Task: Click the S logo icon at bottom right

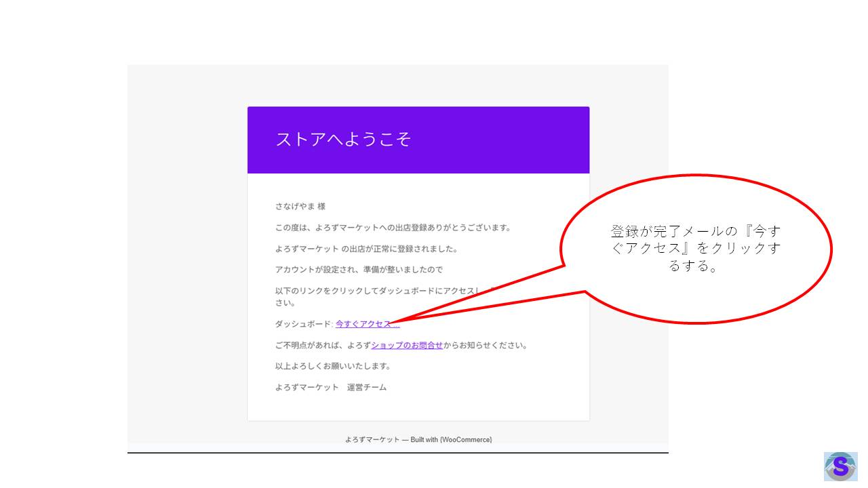Action: pos(840,466)
